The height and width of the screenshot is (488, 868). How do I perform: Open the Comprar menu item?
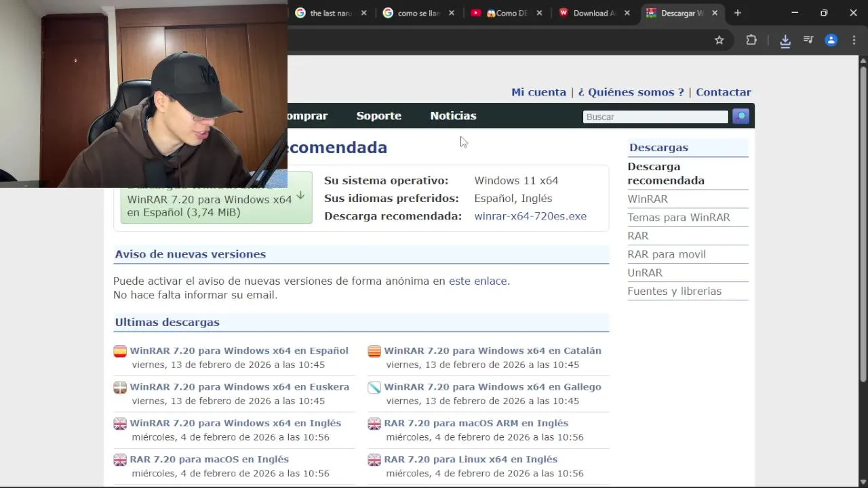[308, 116]
